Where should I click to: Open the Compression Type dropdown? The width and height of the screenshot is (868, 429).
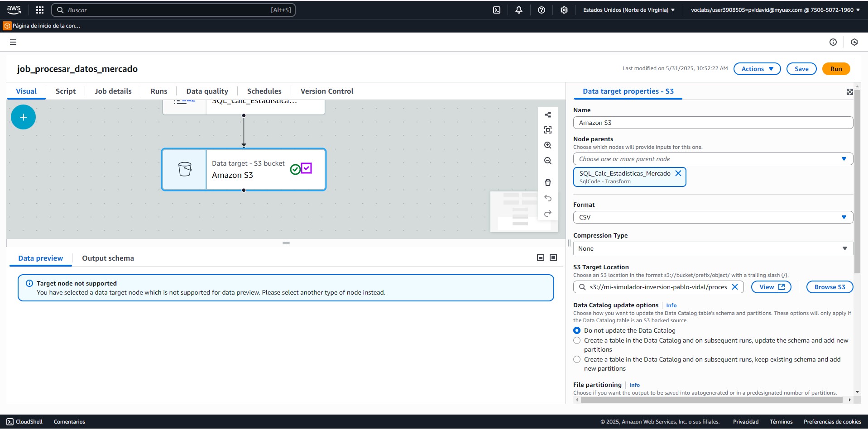[713, 248]
